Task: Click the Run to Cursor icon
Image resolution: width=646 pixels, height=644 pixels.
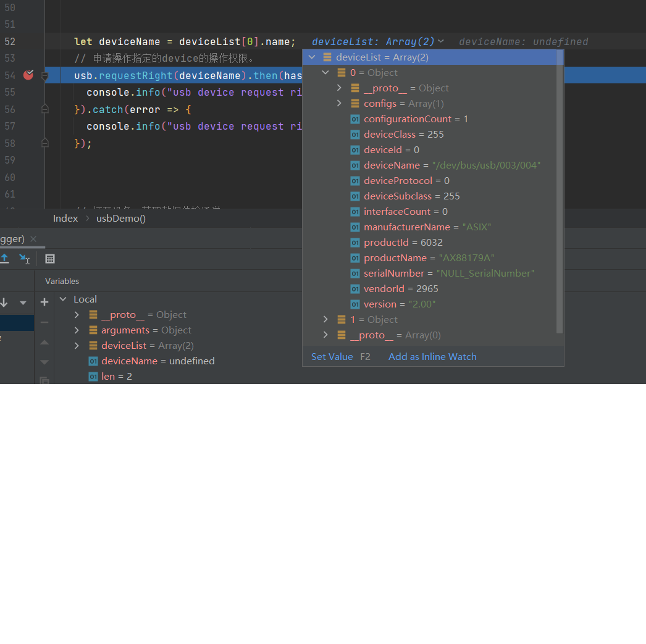Action: 24,259
